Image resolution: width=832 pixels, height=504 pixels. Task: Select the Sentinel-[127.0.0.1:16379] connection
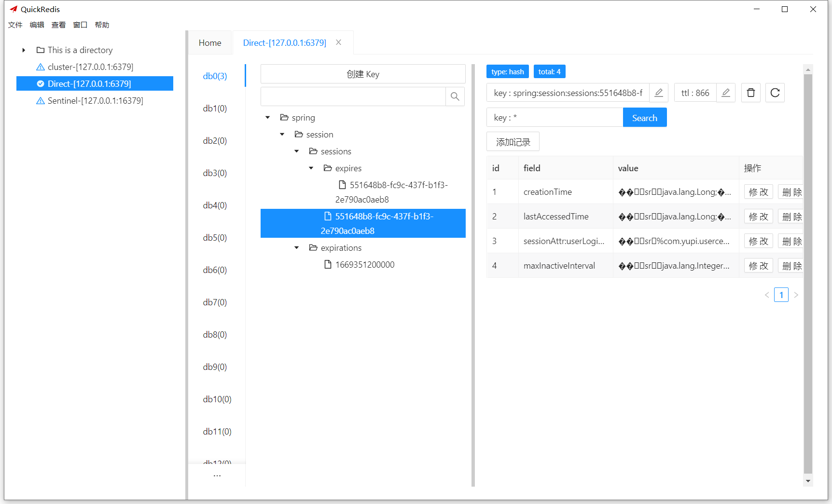95,101
